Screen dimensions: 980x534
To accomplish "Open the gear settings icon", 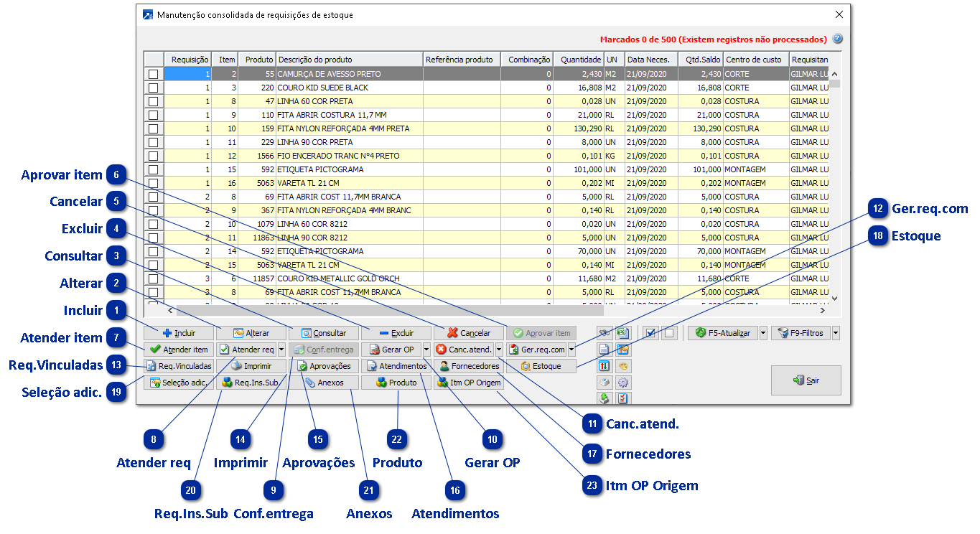I will click(622, 383).
